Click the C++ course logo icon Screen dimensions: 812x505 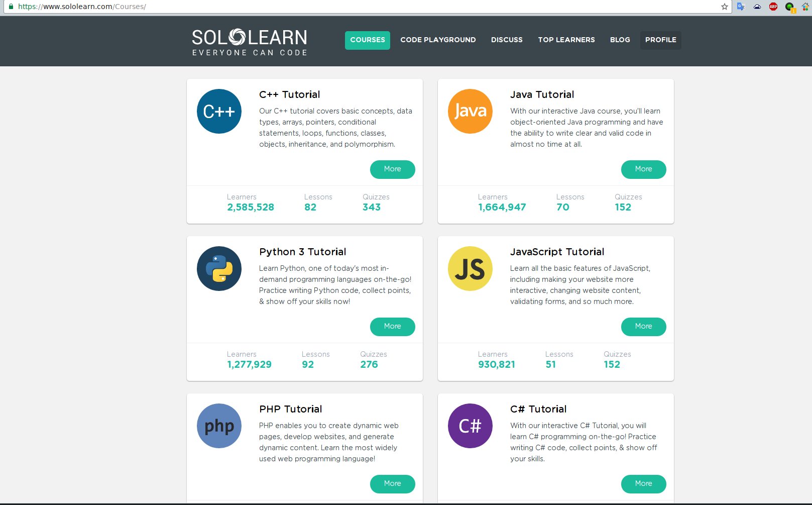coord(219,112)
